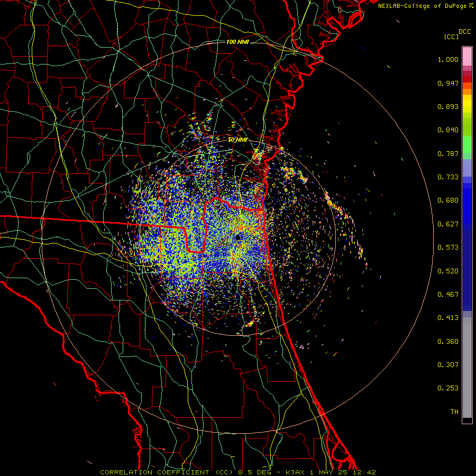476x476 pixels.
Task: Select the 1.000 scale value
Action: 448,59
